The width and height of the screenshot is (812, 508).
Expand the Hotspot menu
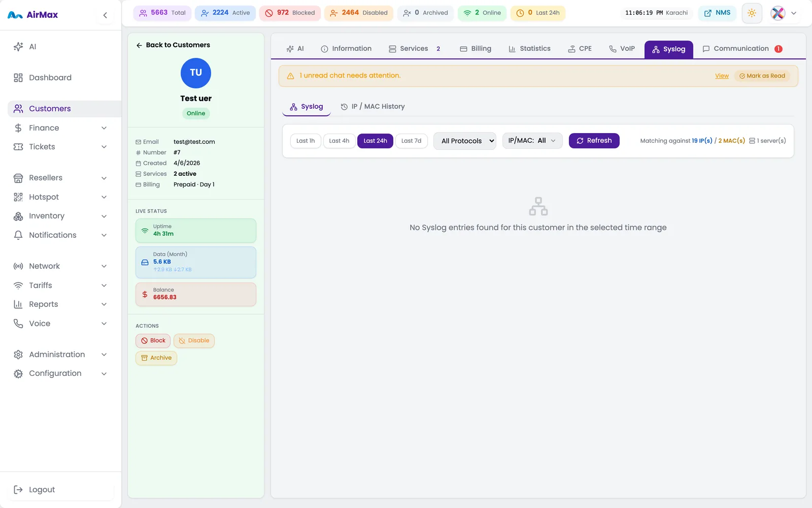pyautogui.click(x=60, y=197)
